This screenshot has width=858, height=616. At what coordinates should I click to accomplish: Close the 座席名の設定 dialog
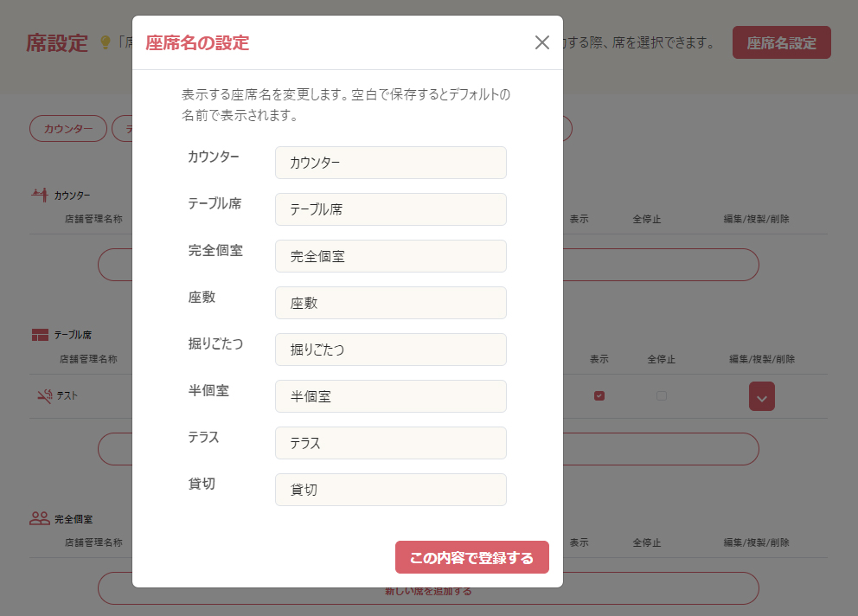(x=542, y=42)
